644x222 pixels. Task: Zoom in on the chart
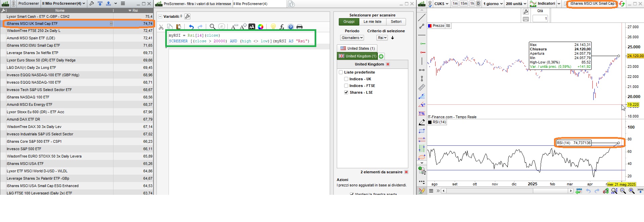pos(632,191)
